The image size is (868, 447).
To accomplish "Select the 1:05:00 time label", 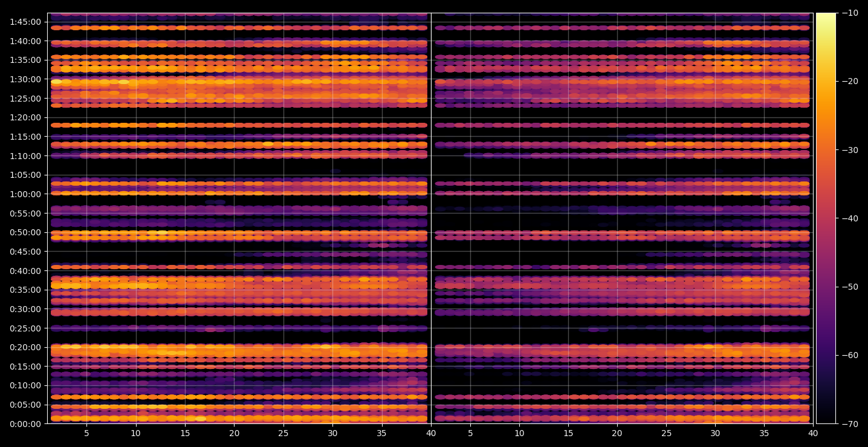I will 26,175.
